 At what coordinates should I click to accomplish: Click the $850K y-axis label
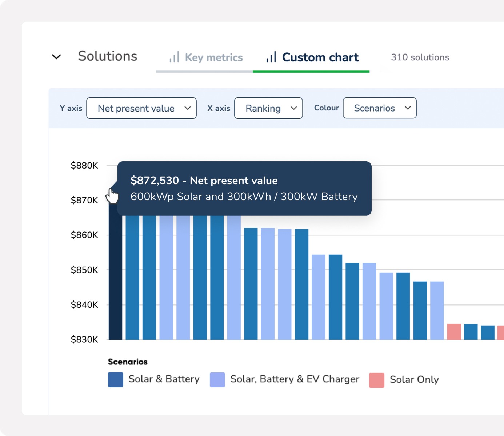[84, 270]
